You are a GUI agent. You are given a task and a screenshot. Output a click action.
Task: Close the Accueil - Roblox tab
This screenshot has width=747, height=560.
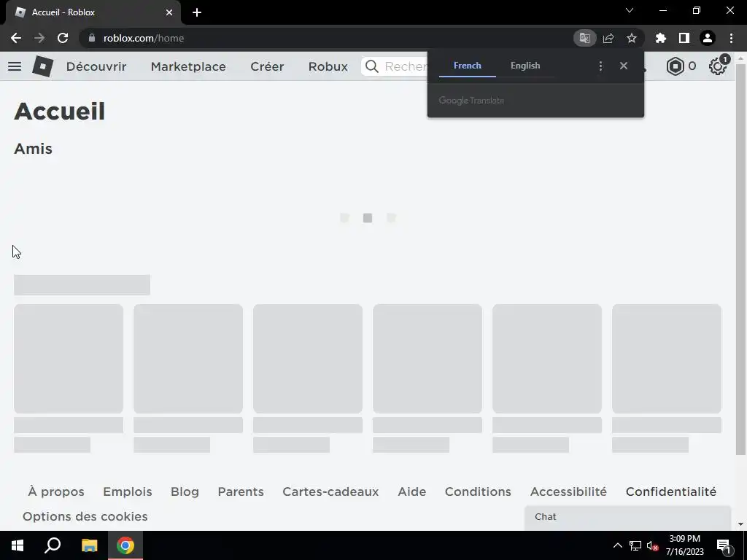point(169,12)
